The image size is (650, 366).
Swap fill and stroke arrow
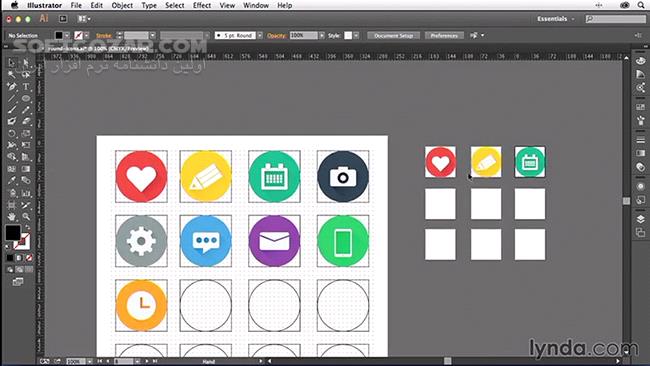point(27,227)
